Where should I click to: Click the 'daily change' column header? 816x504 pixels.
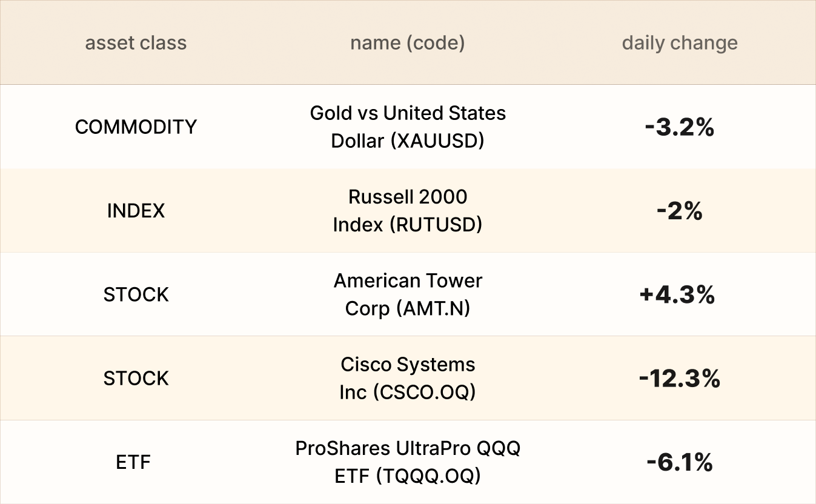point(679,43)
